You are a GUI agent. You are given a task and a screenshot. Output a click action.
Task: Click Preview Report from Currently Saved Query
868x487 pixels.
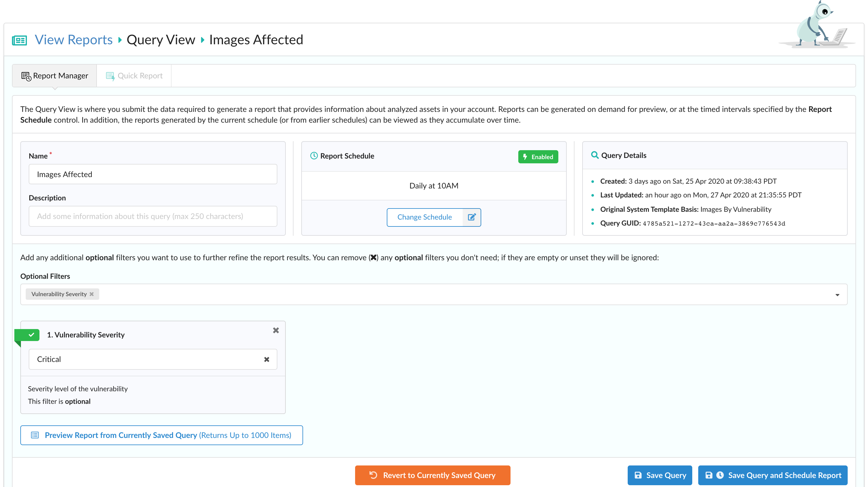pyautogui.click(x=162, y=435)
